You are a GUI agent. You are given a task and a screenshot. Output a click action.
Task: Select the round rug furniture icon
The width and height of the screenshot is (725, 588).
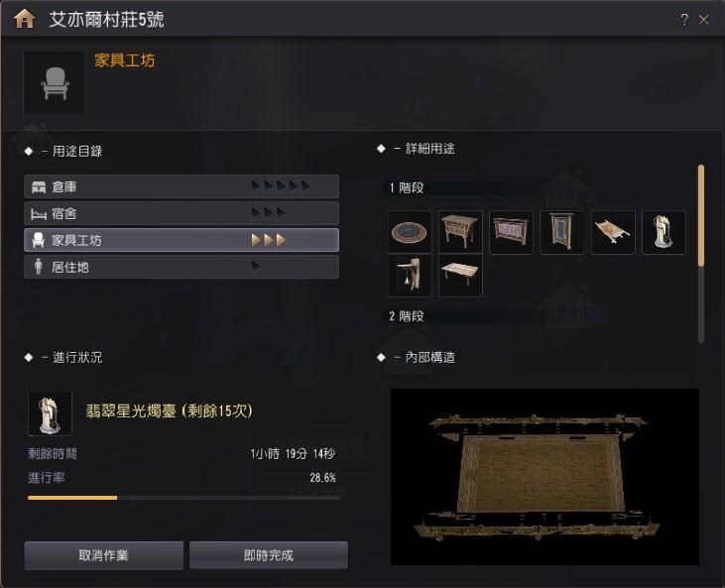pos(411,232)
